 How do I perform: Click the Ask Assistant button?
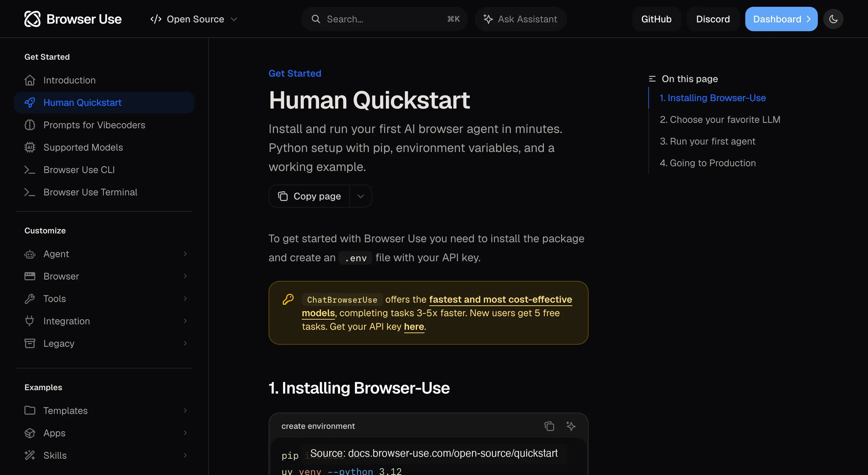(x=521, y=19)
